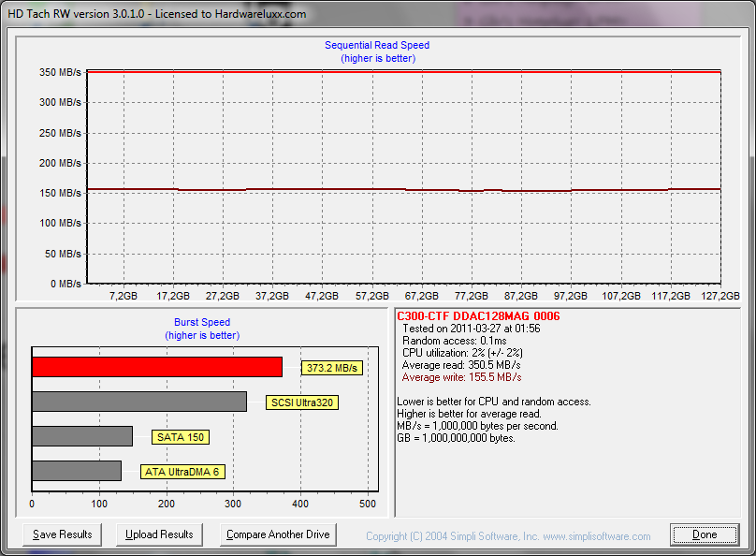Click the 'GB = 1,000,000,000 bytes' note
Screen dimensions: 756x556
point(456,438)
